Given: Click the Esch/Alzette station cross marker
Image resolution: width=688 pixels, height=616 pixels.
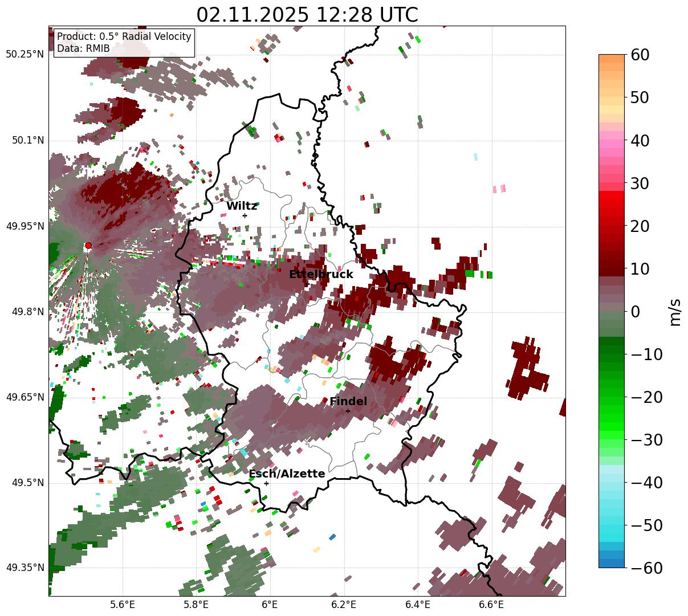Looking at the screenshot, I should click(266, 483).
